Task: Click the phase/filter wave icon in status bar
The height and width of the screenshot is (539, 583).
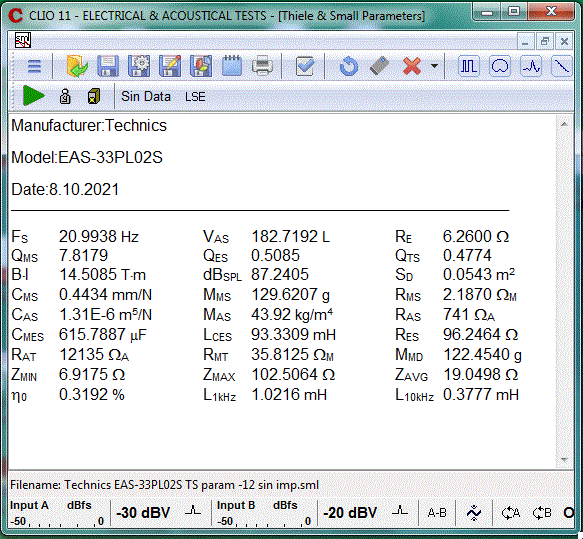Action: click(x=474, y=513)
